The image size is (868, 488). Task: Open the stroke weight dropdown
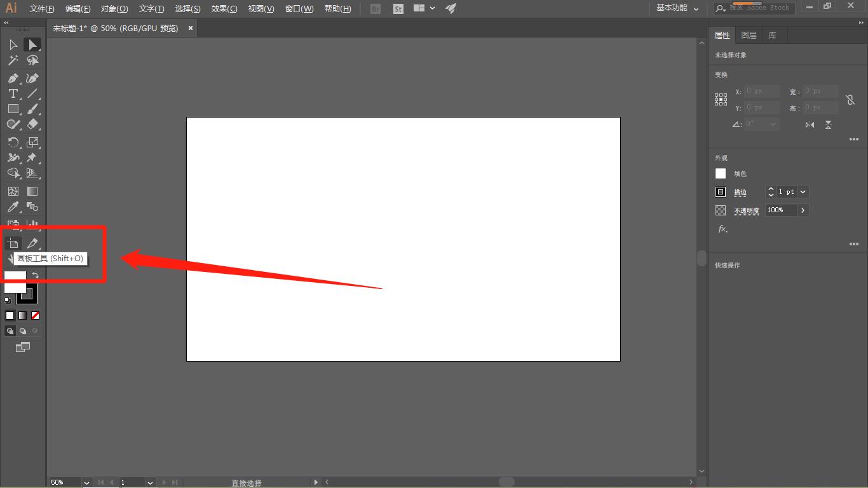803,192
